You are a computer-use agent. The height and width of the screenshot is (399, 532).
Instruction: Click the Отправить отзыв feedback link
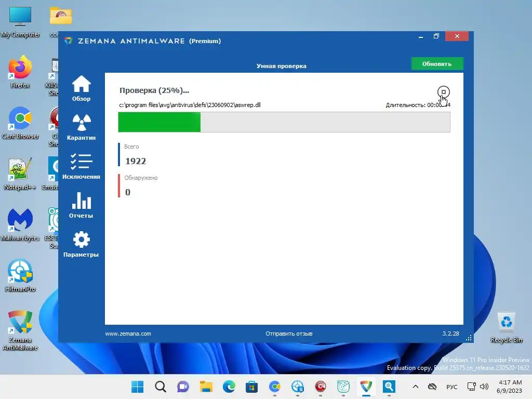pos(289,334)
